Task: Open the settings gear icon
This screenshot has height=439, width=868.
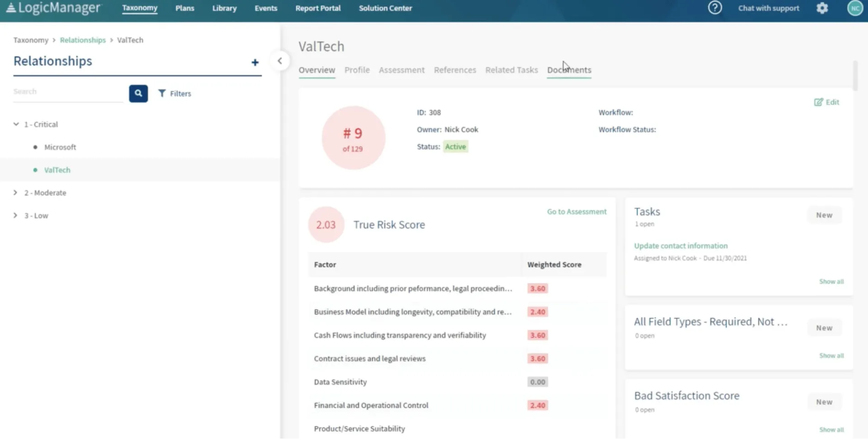Action: pyautogui.click(x=822, y=8)
